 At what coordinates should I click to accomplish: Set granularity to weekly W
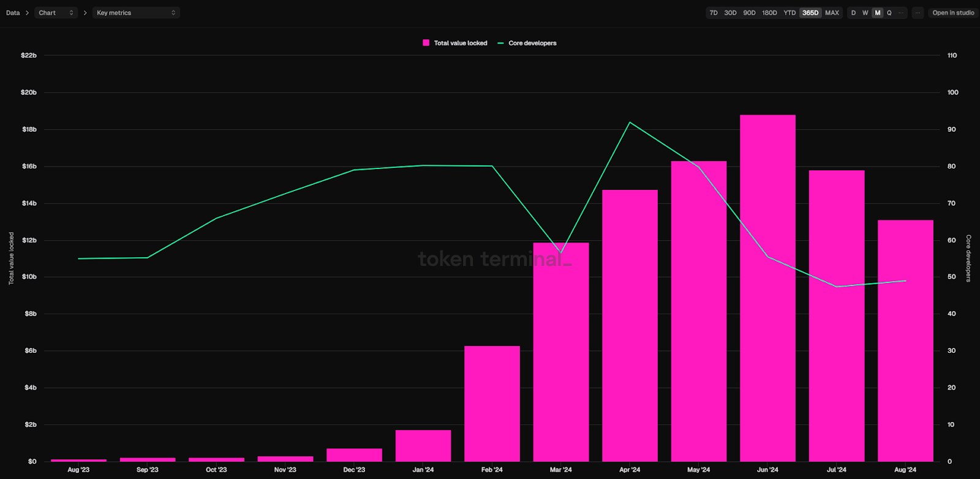865,13
